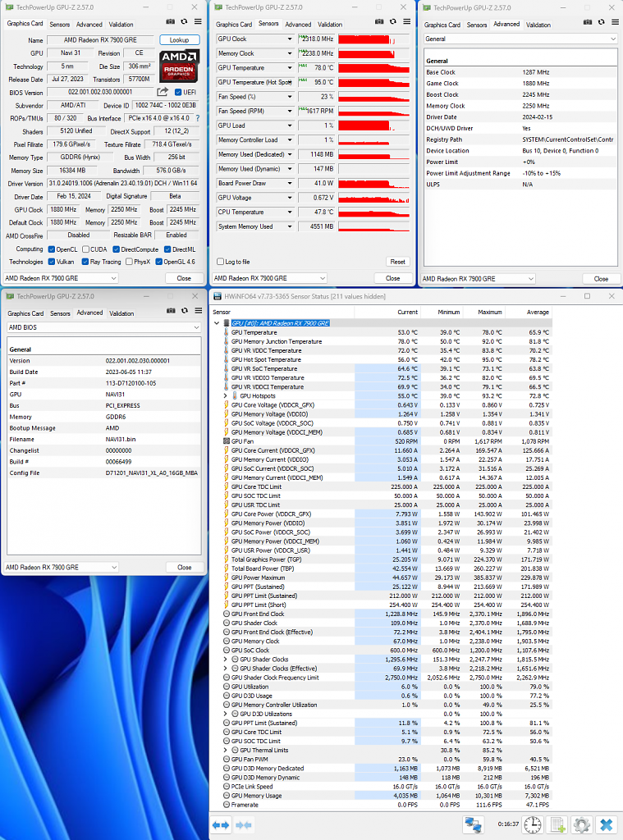Image resolution: width=623 pixels, height=840 pixels.
Task: Click Reset in GPU-Z Sensors window
Action: click(x=398, y=262)
